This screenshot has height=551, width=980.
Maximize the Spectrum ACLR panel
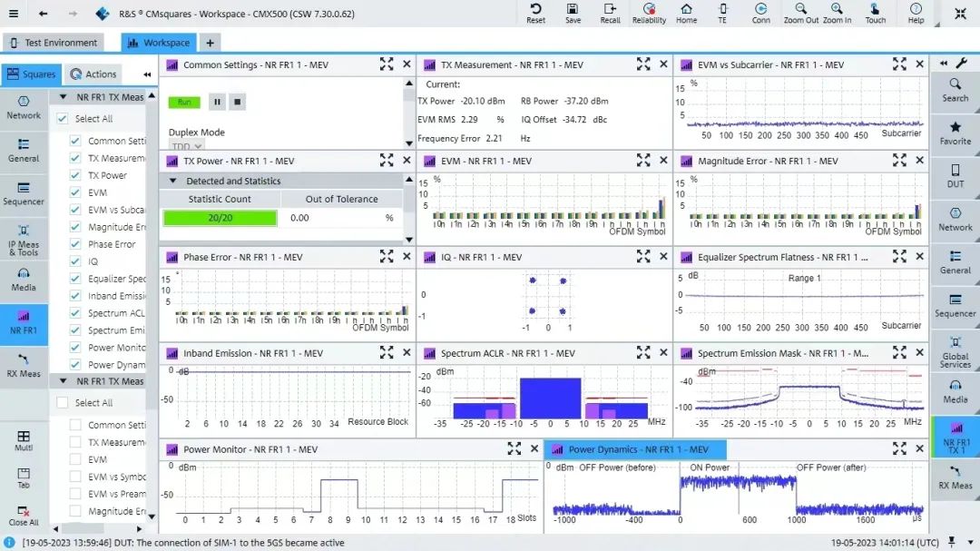pyautogui.click(x=643, y=353)
